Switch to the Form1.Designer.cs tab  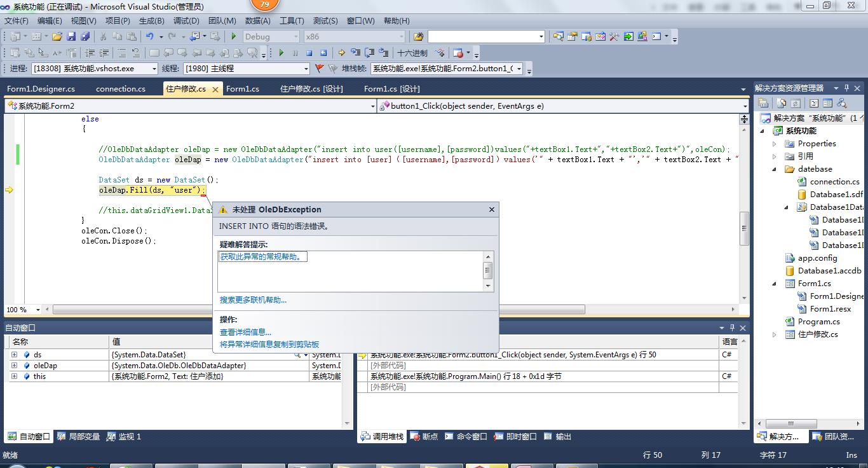coord(41,89)
